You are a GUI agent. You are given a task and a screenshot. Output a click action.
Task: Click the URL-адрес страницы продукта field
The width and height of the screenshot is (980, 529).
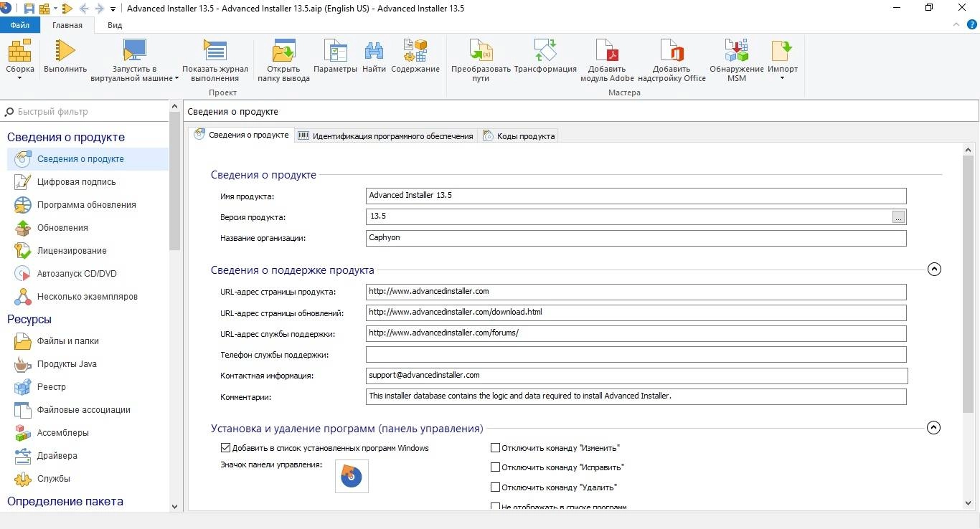pyautogui.click(x=636, y=292)
